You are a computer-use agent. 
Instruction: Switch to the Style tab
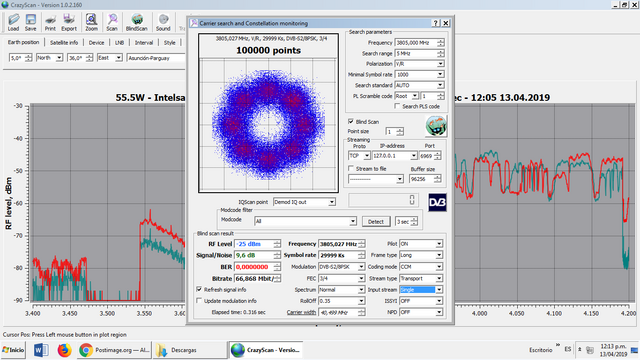coord(169,42)
